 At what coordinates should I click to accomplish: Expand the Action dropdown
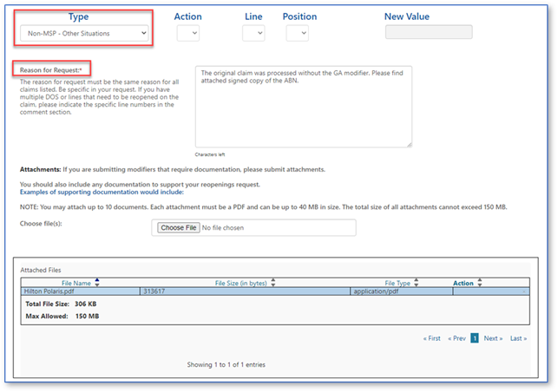click(187, 33)
